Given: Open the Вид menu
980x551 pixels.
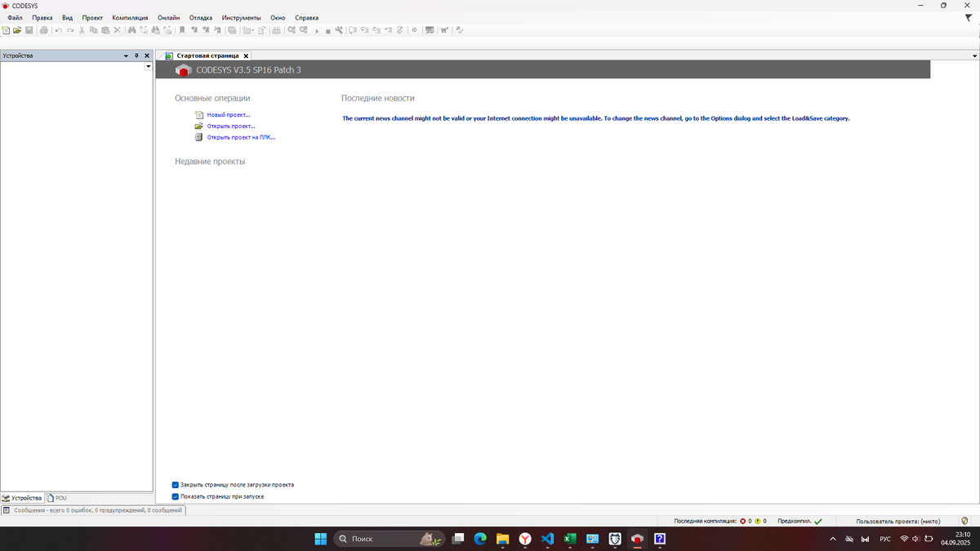Looking at the screenshot, I should coord(68,17).
